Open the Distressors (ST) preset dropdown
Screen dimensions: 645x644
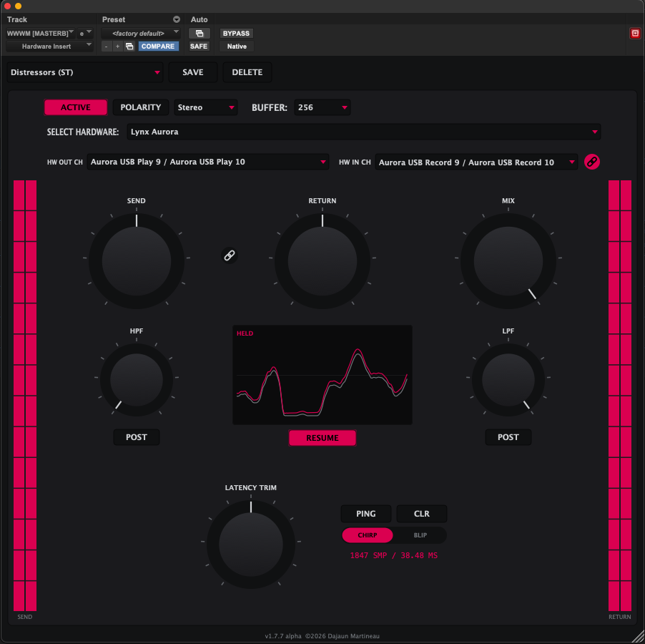coord(85,72)
